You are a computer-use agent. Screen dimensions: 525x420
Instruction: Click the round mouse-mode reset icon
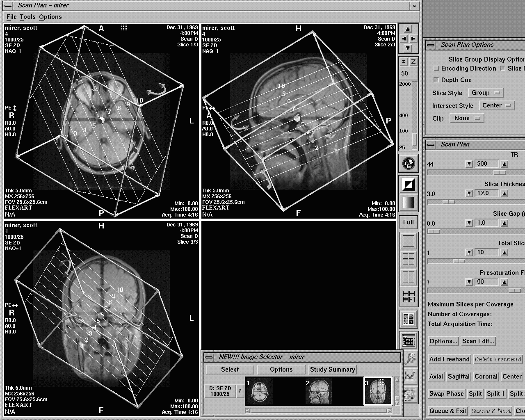(409, 163)
